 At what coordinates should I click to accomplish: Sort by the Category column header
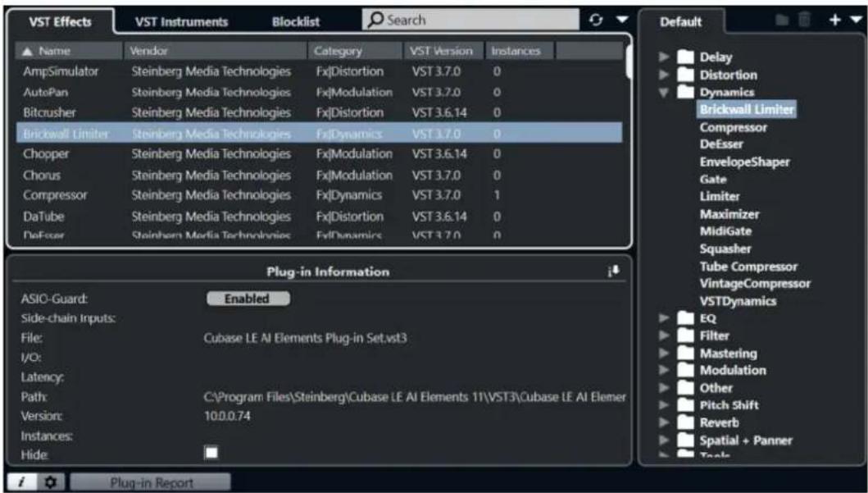point(356,51)
